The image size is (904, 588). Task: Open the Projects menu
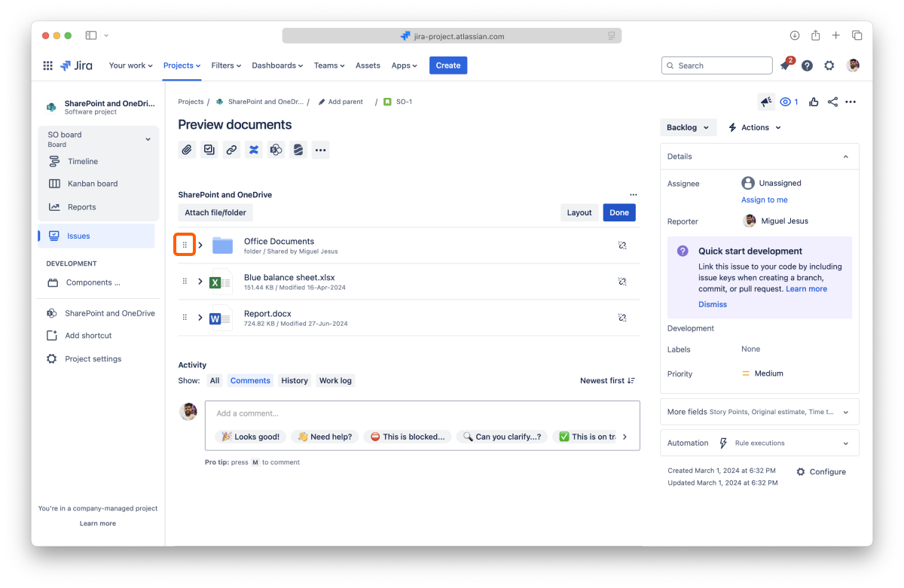pyautogui.click(x=182, y=66)
